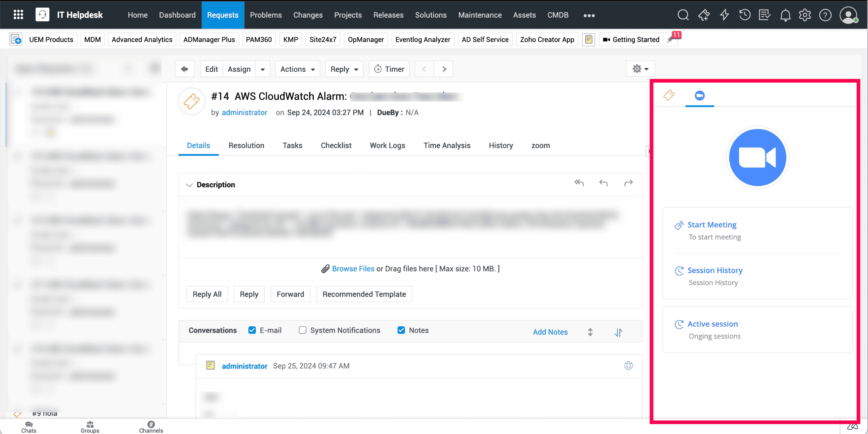
Task: Click the IT Helpdesk headset logo
Action: coord(42,15)
